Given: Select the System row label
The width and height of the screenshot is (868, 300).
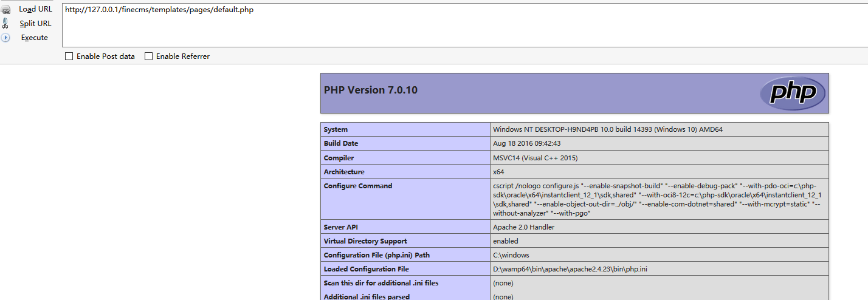Looking at the screenshot, I should 336,129.
